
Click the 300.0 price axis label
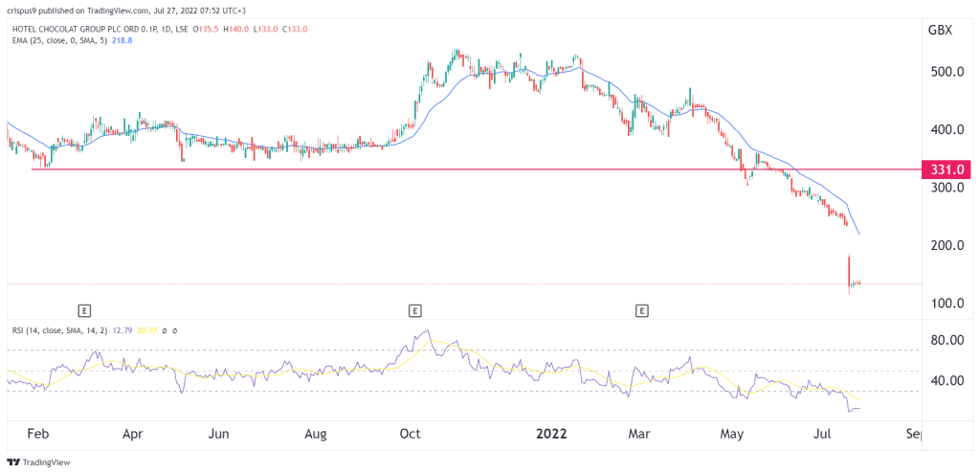point(947,187)
